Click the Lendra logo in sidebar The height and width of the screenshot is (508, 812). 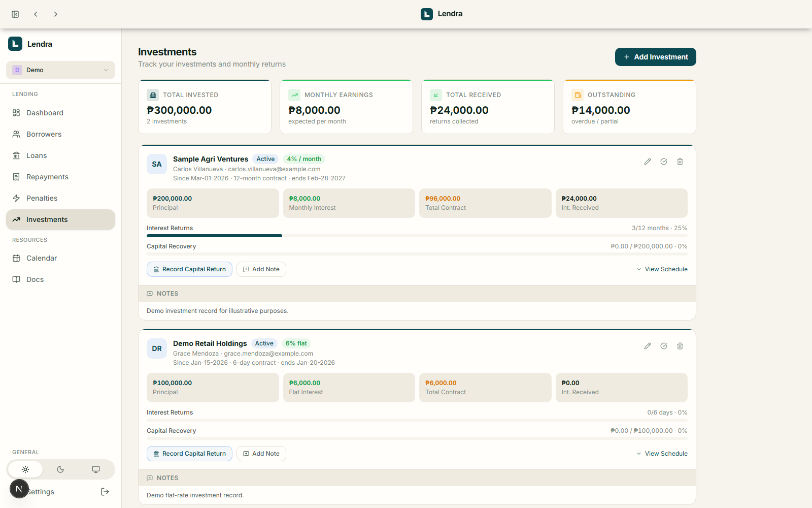15,44
